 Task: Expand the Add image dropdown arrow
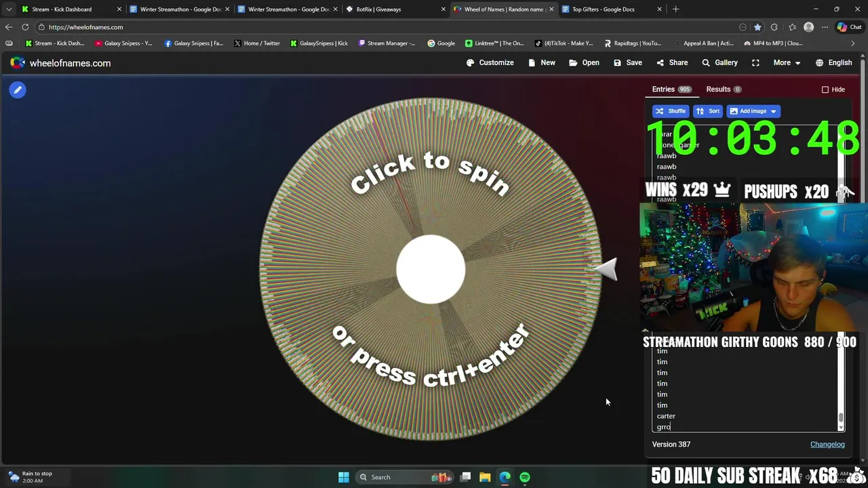[x=773, y=111]
